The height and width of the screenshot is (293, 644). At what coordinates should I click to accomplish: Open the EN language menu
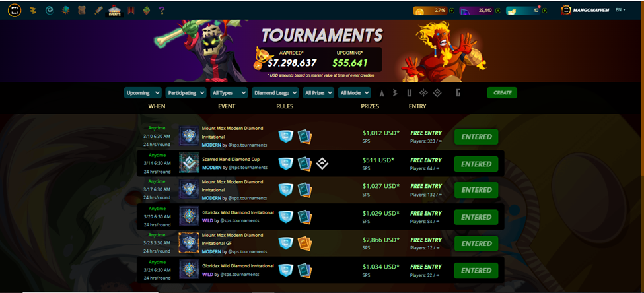(x=620, y=10)
